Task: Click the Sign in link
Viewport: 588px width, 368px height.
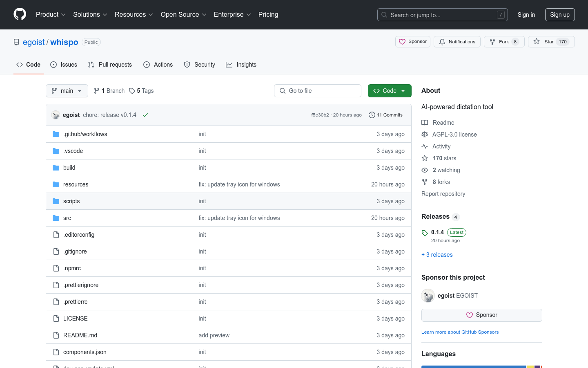Action: [x=526, y=15]
